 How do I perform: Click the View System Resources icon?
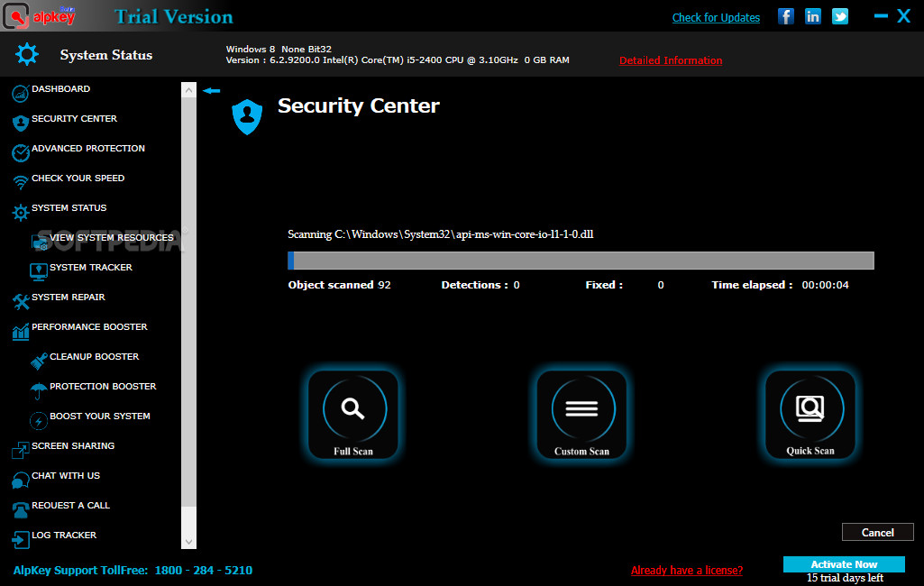tap(39, 243)
